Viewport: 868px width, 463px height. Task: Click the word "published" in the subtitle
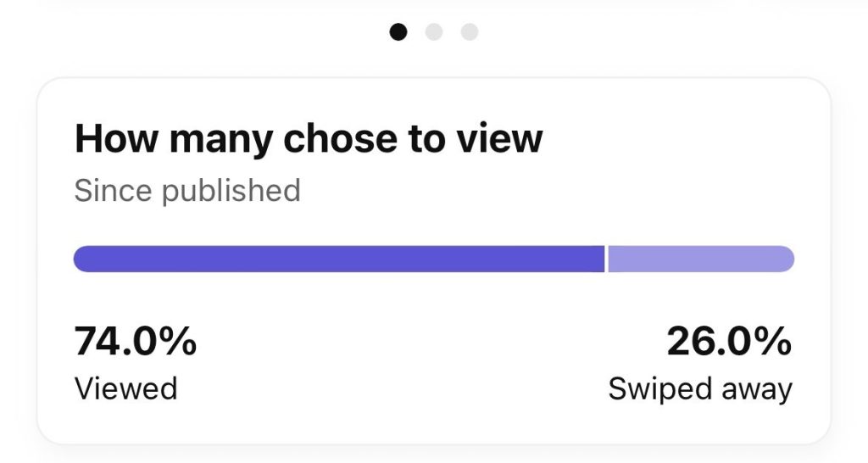(x=231, y=191)
